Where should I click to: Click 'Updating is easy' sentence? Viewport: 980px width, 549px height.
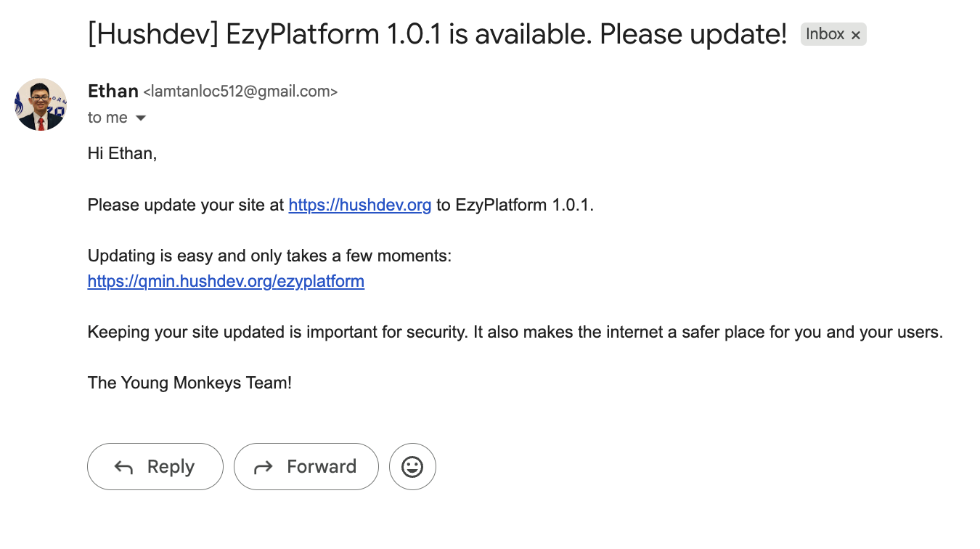[x=269, y=256]
